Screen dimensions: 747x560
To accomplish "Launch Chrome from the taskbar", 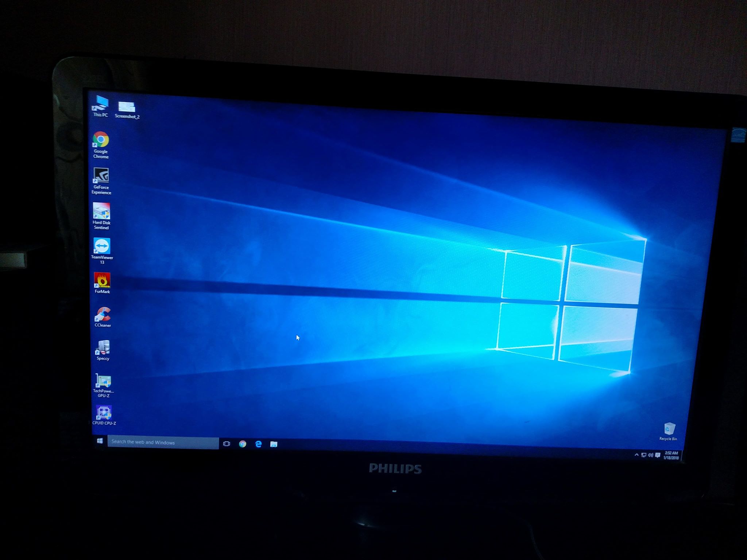I will point(243,444).
